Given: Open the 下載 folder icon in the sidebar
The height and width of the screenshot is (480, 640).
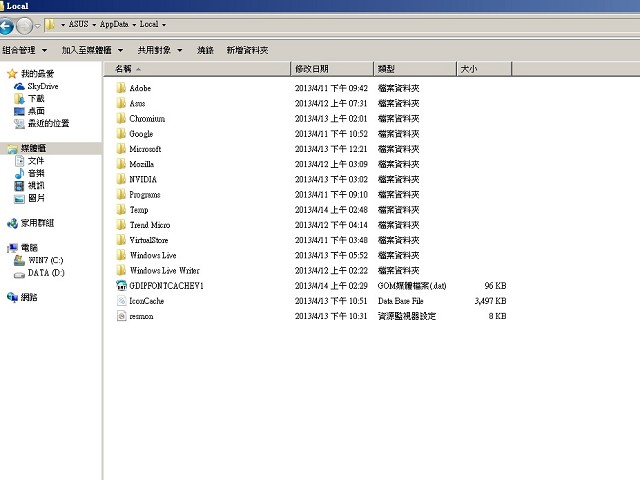Looking at the screenshot, I should [x=19, y=99].
